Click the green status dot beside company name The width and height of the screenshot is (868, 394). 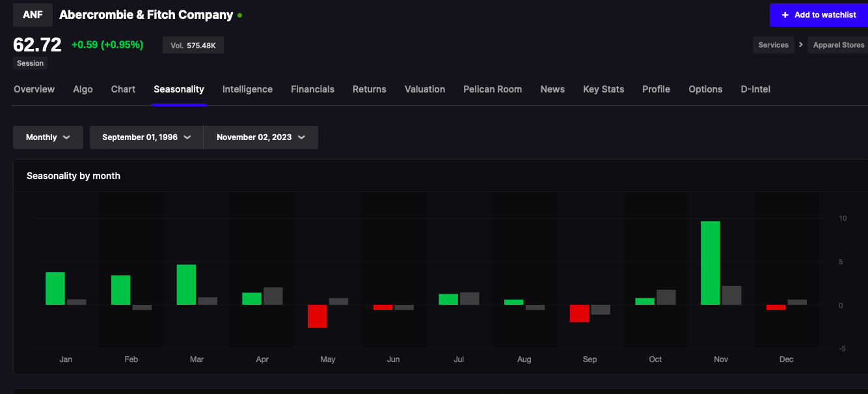pos(239,15)
